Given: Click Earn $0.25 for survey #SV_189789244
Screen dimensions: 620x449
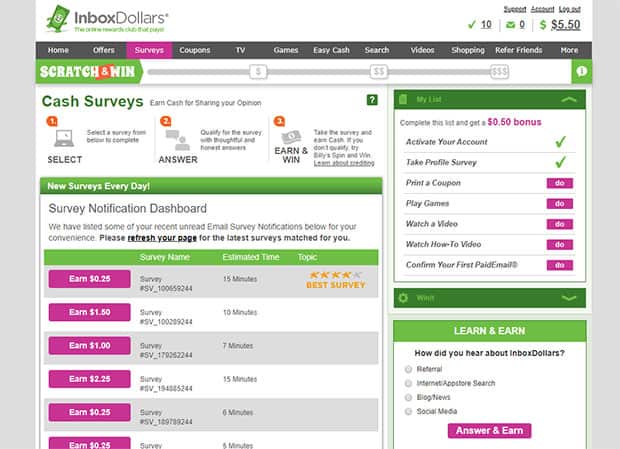Looking at the screenshot, I should [x=89, y=412].
